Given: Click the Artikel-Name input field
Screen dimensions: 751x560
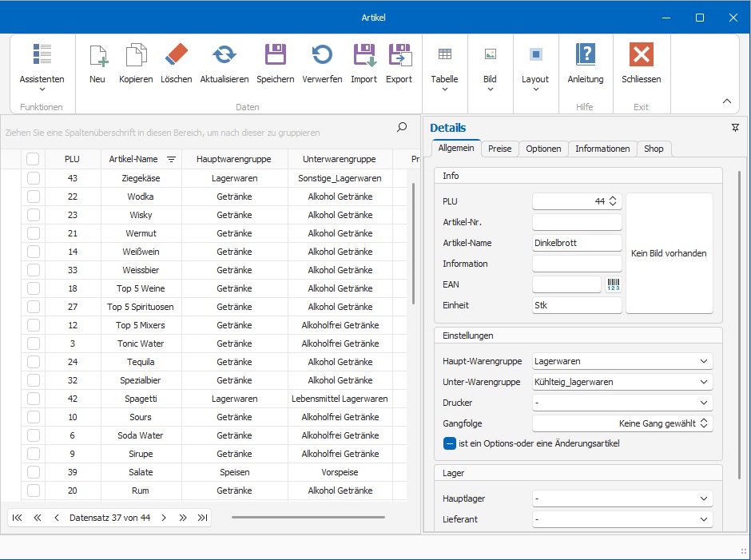Looking at the screenshot, I should pos(576,243).
